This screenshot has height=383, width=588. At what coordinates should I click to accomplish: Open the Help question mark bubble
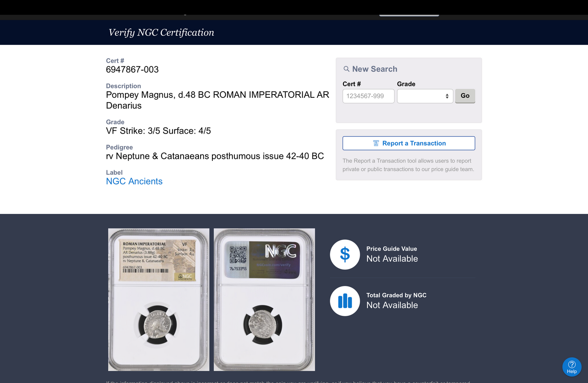coord(572,367)
